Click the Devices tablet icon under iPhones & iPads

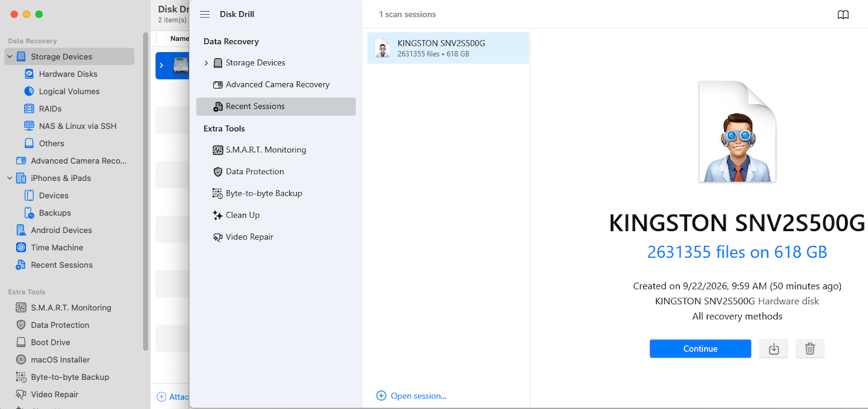(x=28, y=195)
